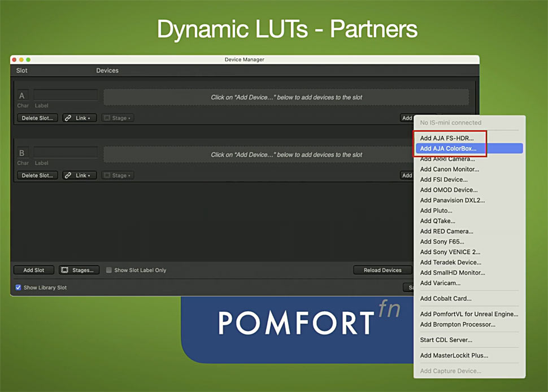Choose Add AJA ColorBox from menu
548x392 pixels.
[x=469, y=149]
